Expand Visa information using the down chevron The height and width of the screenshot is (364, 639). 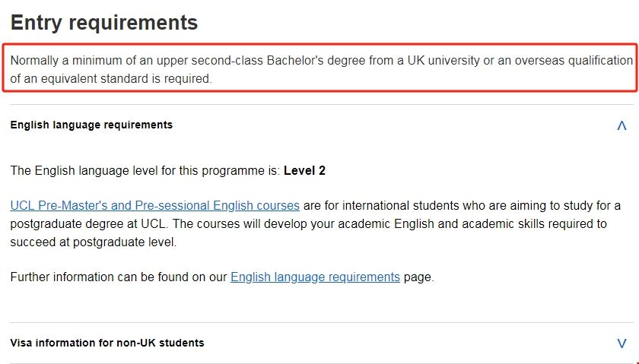pyautogui.click(x=622, y=343)
